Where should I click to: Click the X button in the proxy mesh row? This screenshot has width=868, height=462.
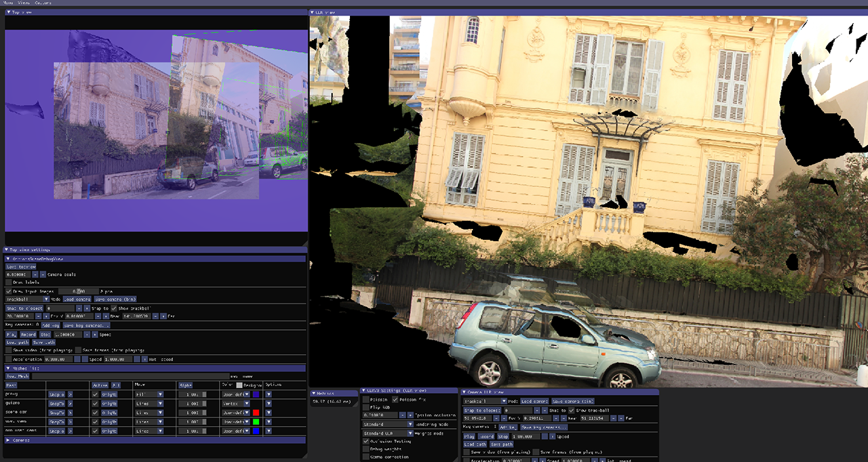click(x=70, y=394)
